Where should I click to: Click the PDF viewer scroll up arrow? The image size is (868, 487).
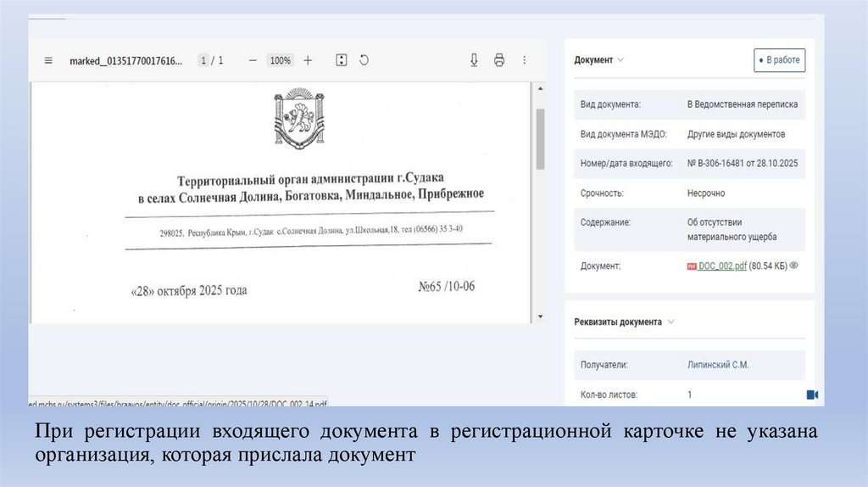point(540,88)
